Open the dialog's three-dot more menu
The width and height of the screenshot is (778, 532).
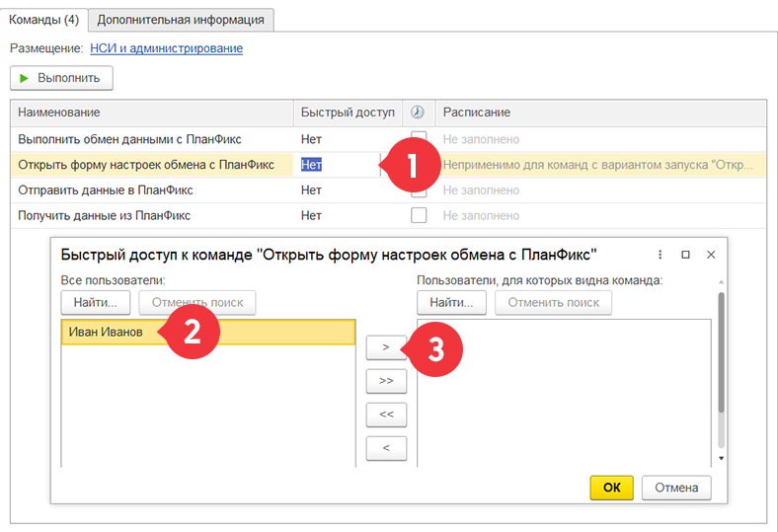pyautogui.click(x=660, y=255)
